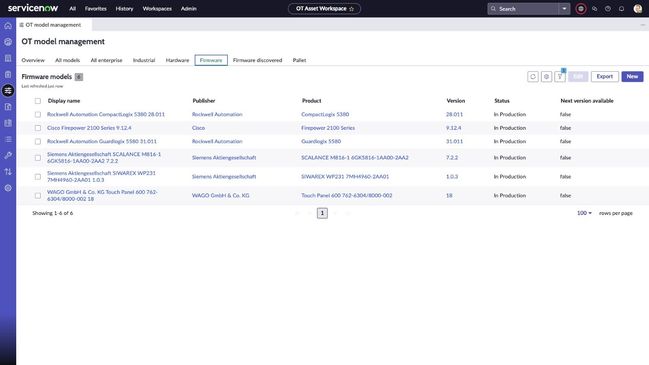This screenshot has width=649, height=365.
Task: Refresh the Firmware models list
Action: click(533, 77)
